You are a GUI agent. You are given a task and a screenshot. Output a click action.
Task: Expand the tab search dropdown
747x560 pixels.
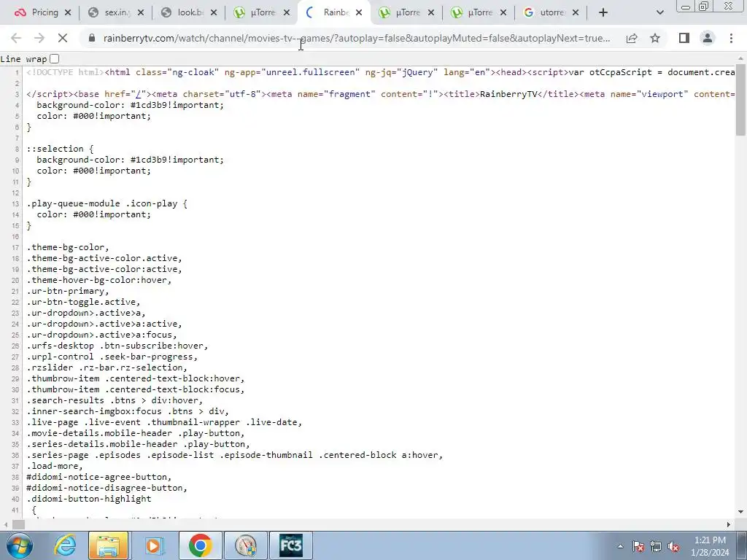click(x=659, y=13)
